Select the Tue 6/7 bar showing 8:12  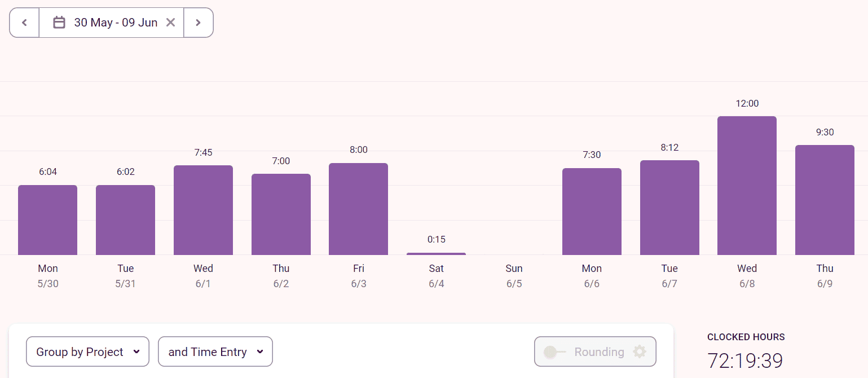click(669, 208)
